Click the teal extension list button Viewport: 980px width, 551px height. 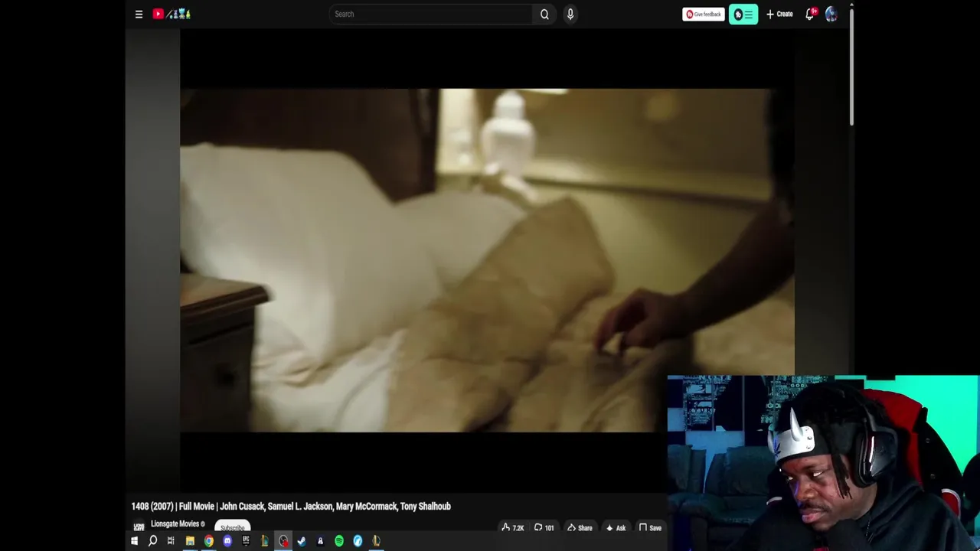(x=743, y=14)
